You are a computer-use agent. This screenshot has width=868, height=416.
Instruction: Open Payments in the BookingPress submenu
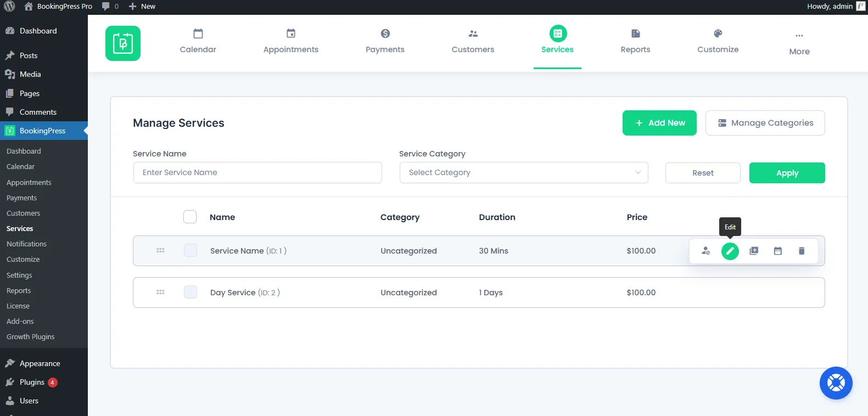coord(22,198)
